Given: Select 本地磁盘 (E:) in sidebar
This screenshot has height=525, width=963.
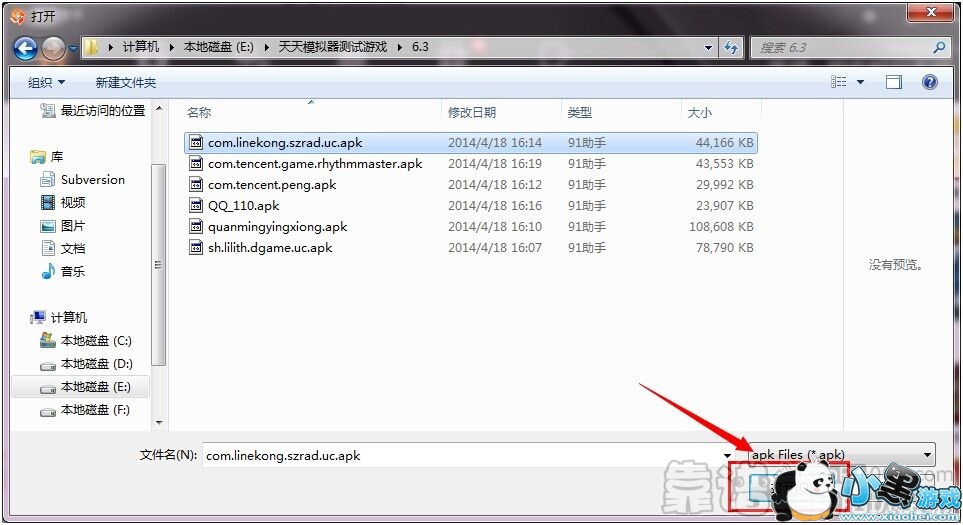Looking at the screenshot, I should [x=80, y=387].
